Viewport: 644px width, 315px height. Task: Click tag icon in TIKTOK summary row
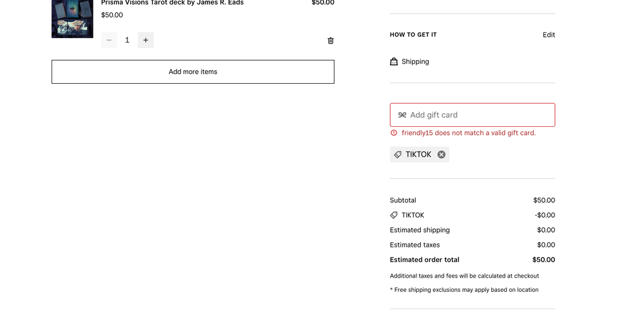click(x=394, y=215)
